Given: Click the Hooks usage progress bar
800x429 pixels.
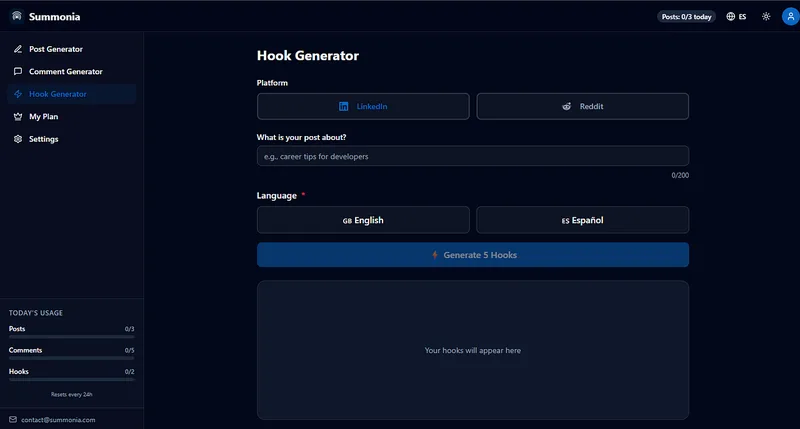Looking at the screenshot, I should click(x=71, y=380).
